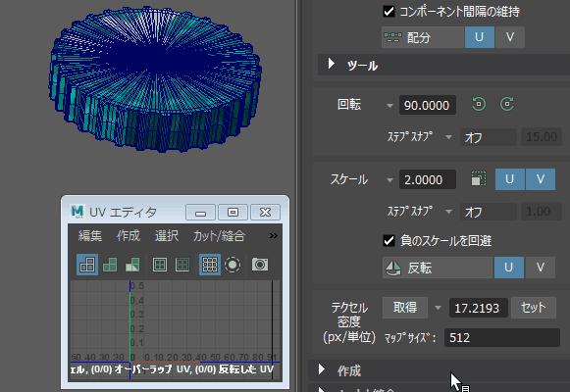This screenshot has width=570, height=392.
Task: Click texel density value 17.2193
Action: [478, 308]
